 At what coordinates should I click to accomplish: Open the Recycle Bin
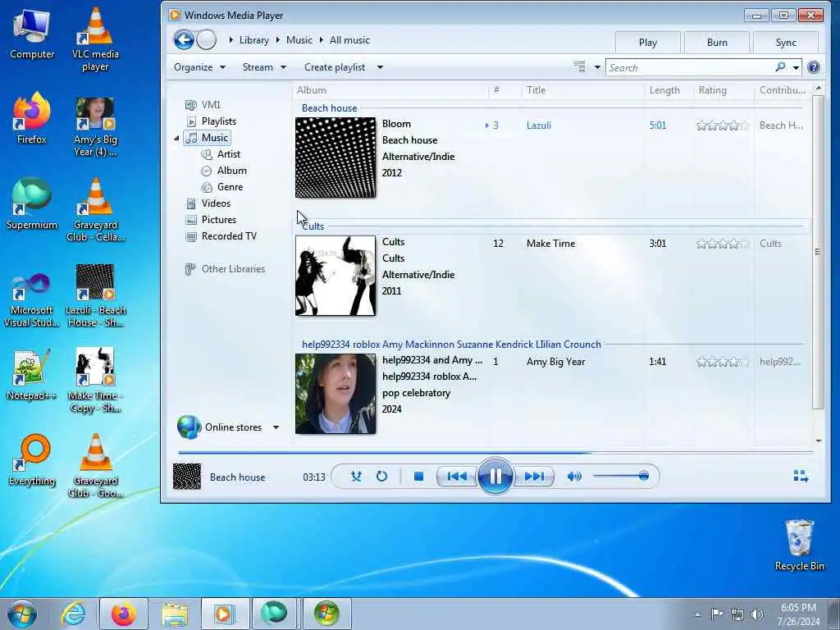[x=799, y=545]
